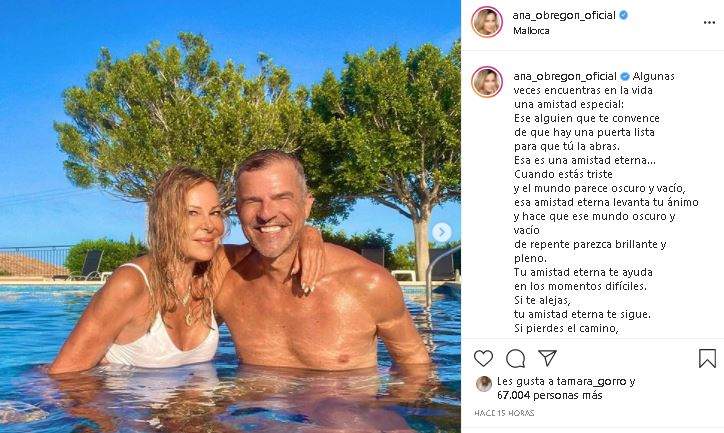Go to next photo with carousel arrow
Viewport: 724px width, 433px height.
pos(439,232)
